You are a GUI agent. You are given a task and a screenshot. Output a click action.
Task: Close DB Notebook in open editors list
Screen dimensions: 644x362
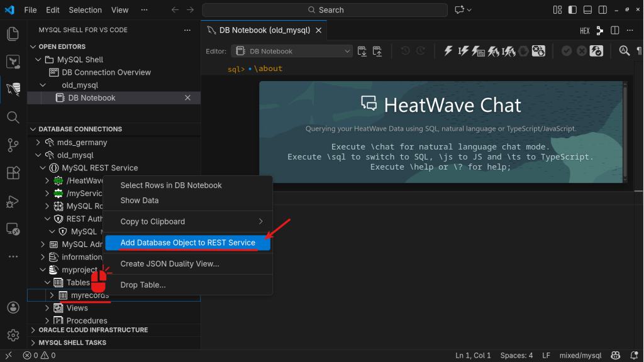(187, 97)
